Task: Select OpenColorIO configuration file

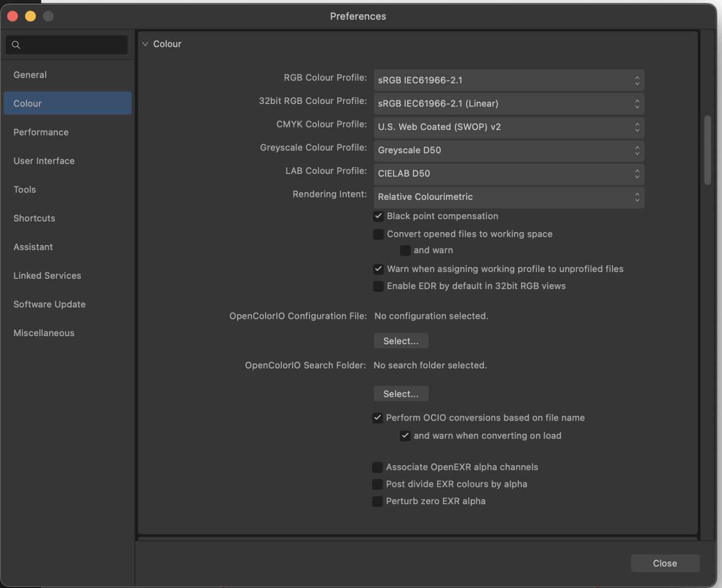Action: pyautogui.click(x=400, y=341)
